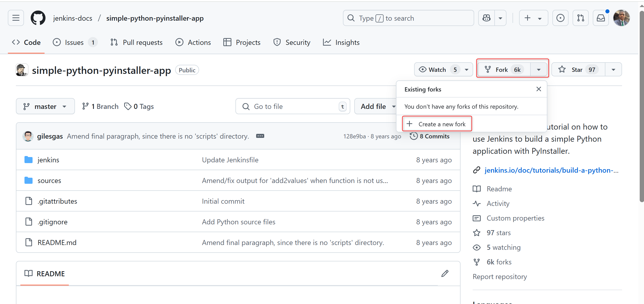Open Copilot chat icon in header
The image size is (644, 304).
pos(487,18)
